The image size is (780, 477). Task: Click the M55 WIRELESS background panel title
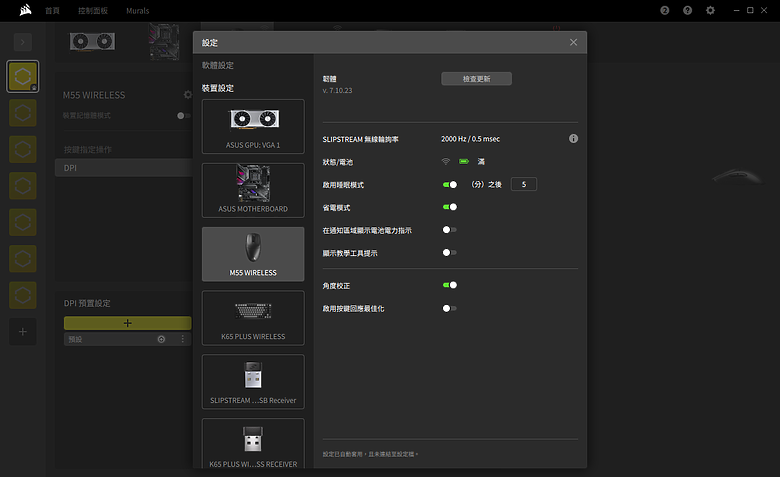[x=94, y=95]
